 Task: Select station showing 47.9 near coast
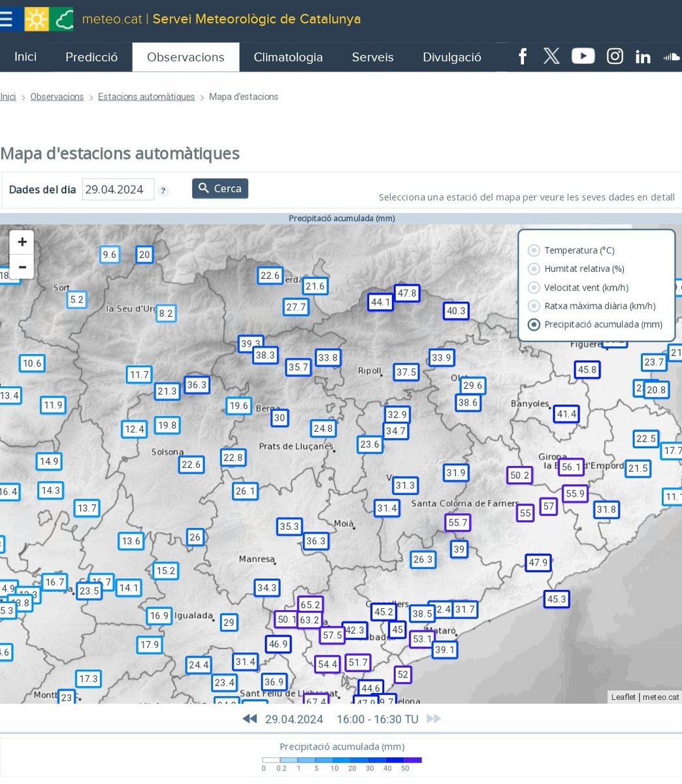pos(538,563)
